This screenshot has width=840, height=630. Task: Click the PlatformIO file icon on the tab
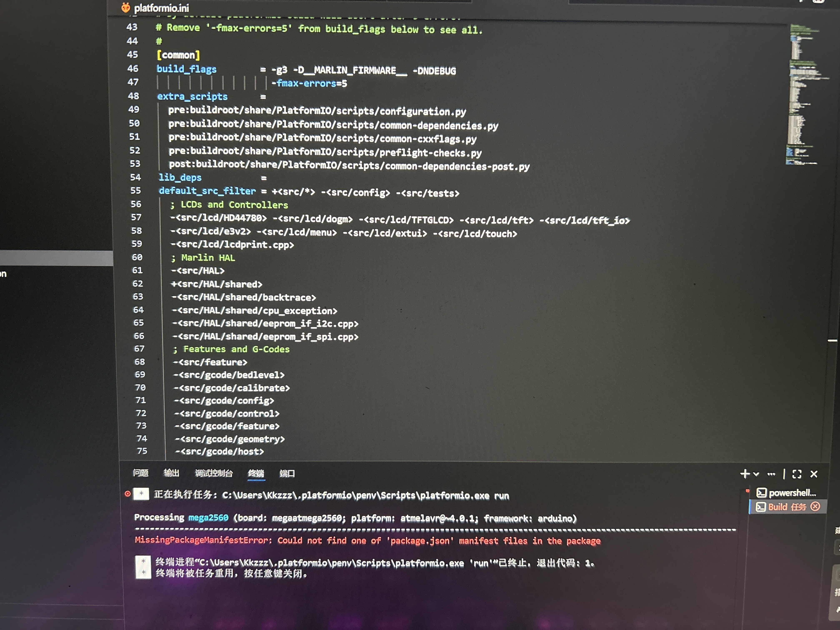point(125,7)
